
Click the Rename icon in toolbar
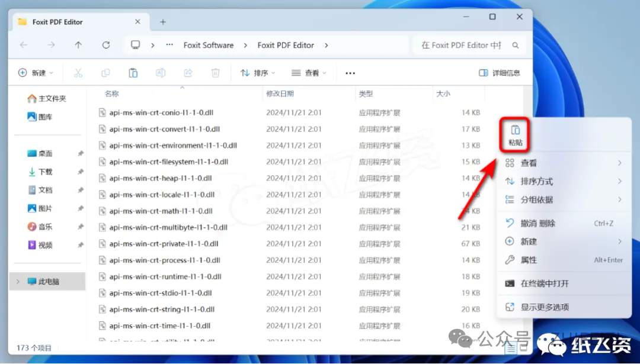click(161, 73)
